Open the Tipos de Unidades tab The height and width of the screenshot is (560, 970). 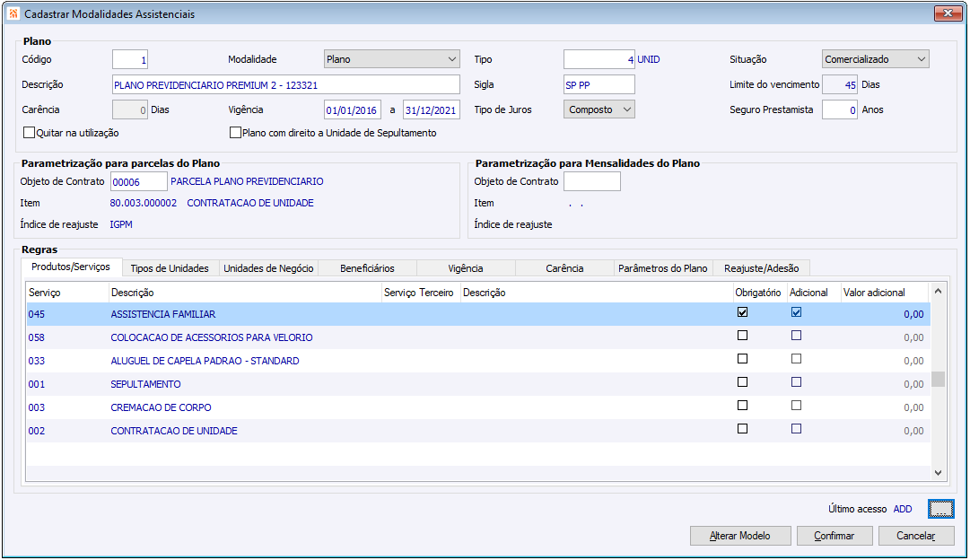pyautogui.click(x=170, y=268)
